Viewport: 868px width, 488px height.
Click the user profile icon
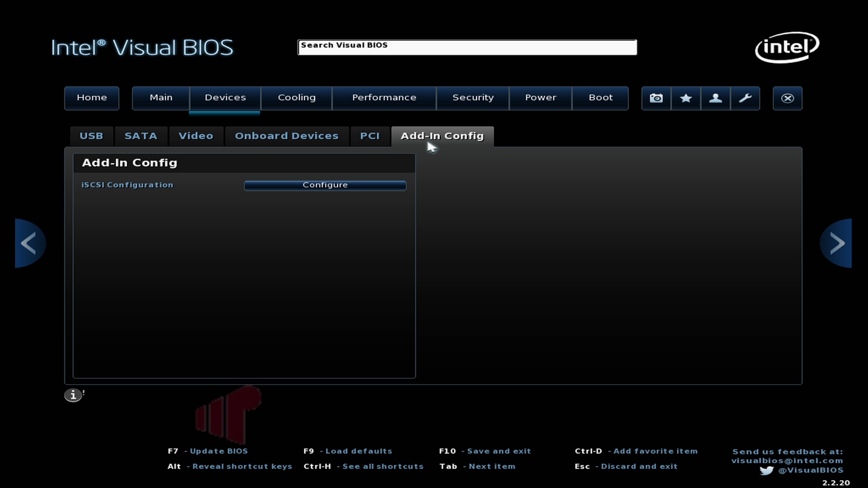[715, 98]
